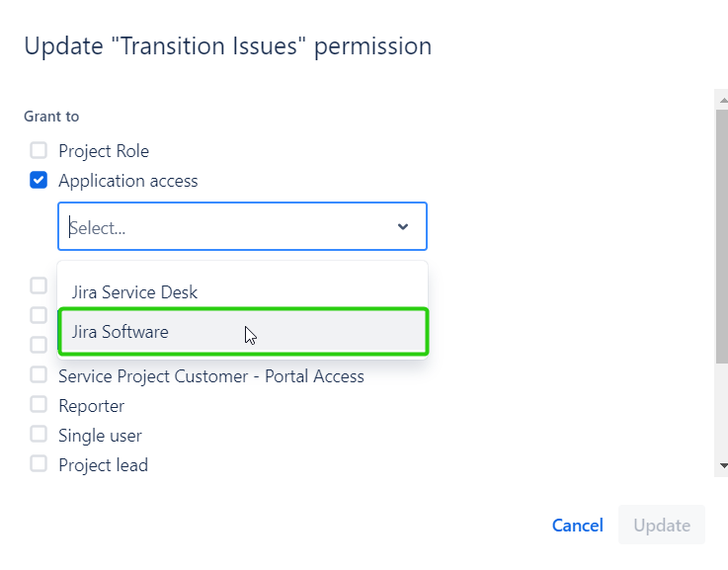Select the Single user checkbox

(x=39, y=435)
